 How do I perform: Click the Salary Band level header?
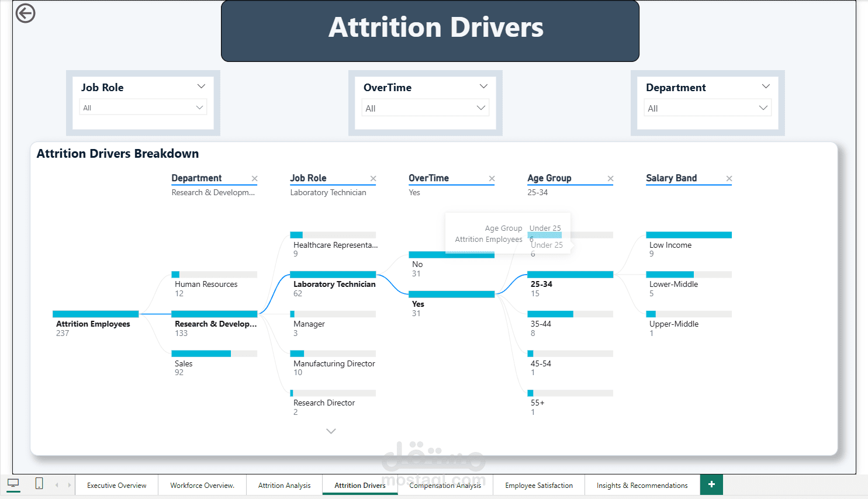tap(671, 178)
